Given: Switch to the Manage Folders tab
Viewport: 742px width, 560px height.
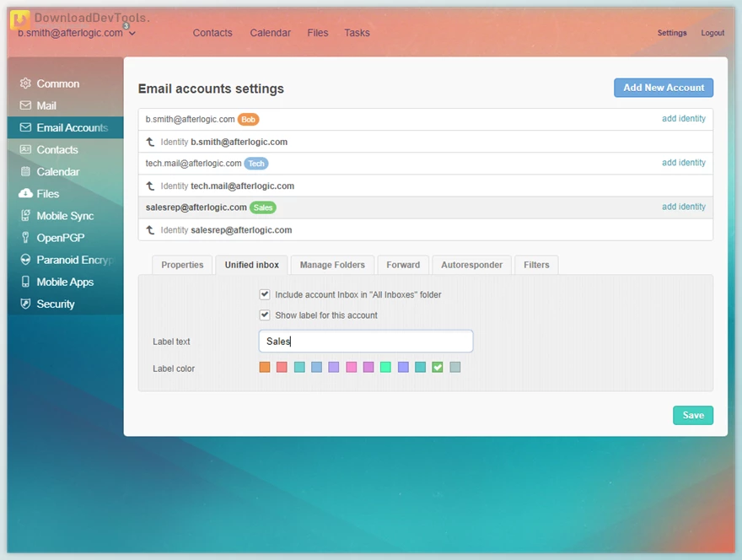Looking at the screenshot, I should (331, 264).
